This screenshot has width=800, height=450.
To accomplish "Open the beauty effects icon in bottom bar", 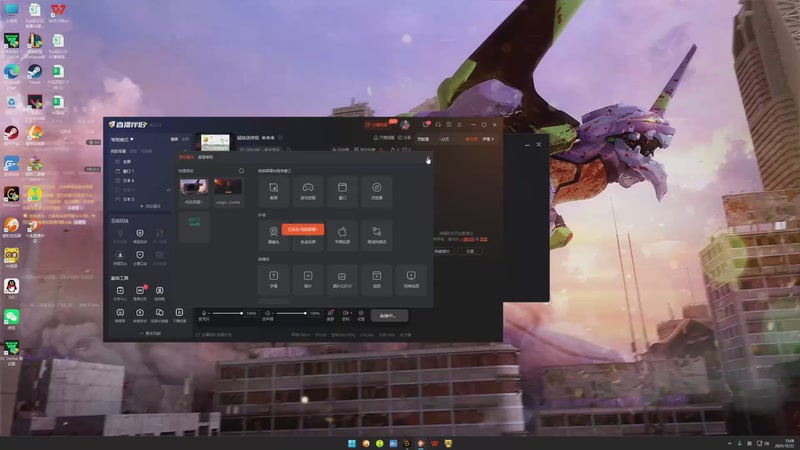I will [x=330, y=314].
